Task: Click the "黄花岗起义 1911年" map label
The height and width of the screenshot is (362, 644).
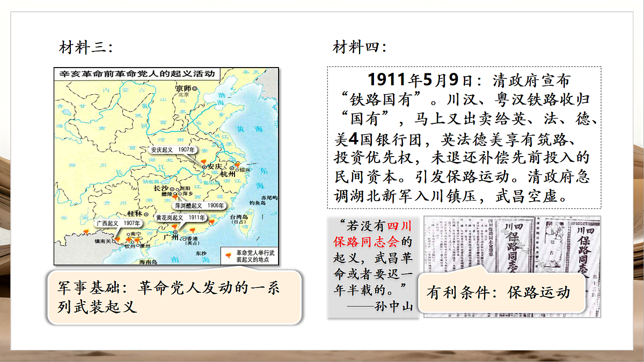Action: point(180,218)
